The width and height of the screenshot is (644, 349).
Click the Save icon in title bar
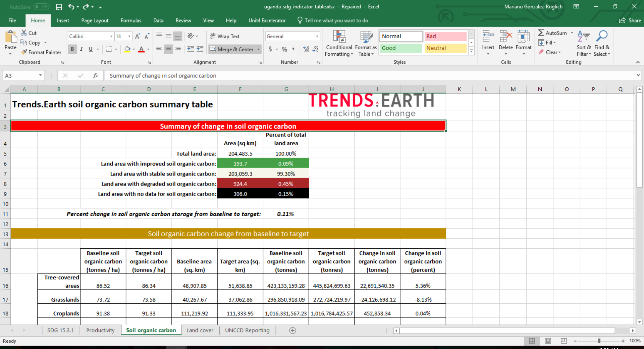59,7
